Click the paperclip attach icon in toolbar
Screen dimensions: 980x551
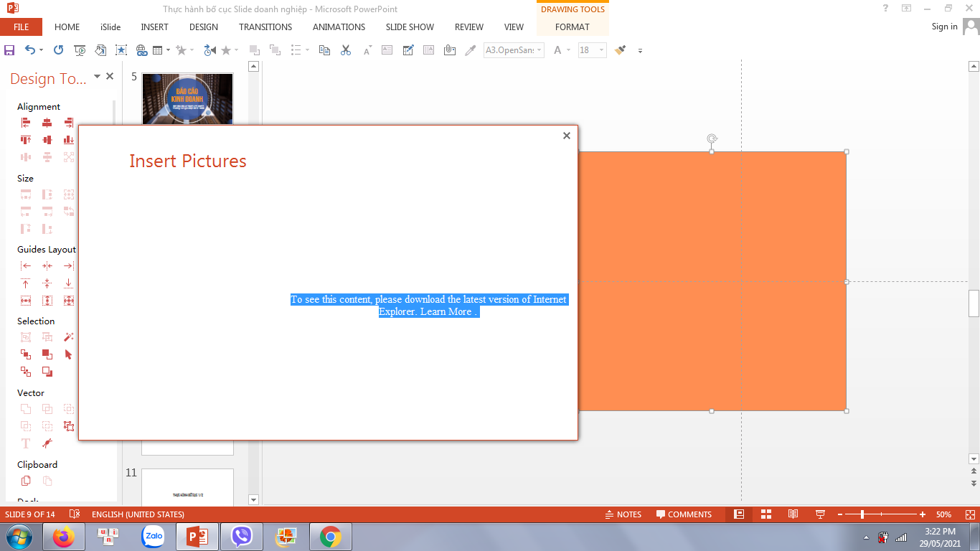(450, 50)
